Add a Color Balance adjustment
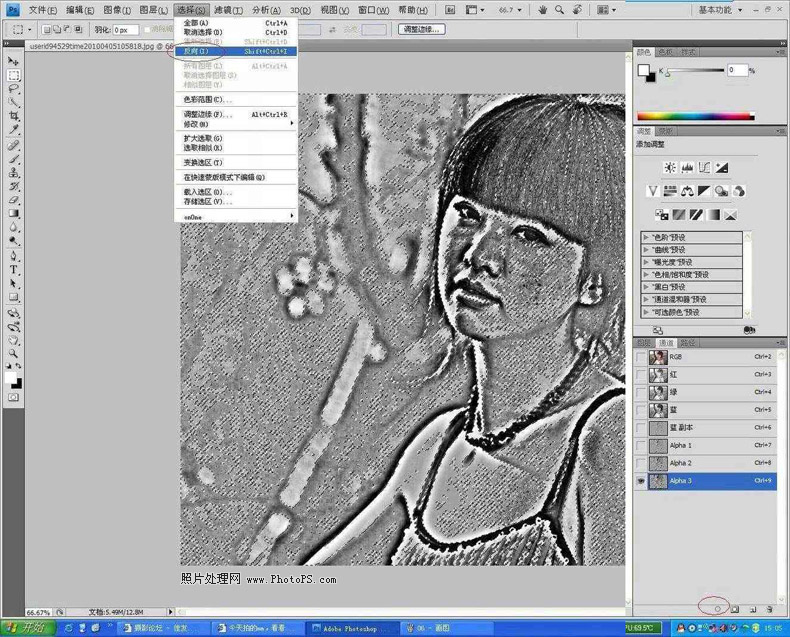Image resolution: width=790 pixels, height=637 pixels. pos(687,191)
